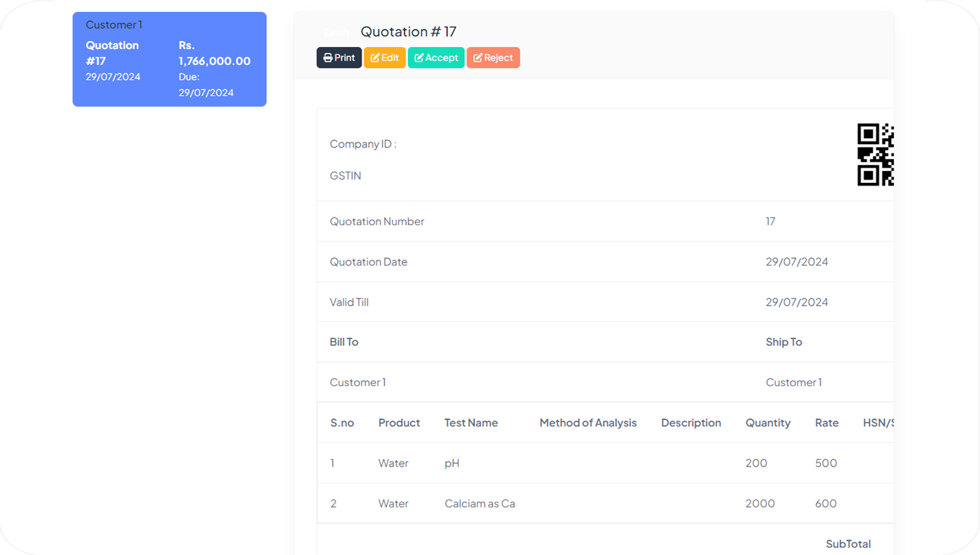This screenshot has width=980, height=555.
Task: Click the 'Company ID :' label
Action: pyautogui.click(x=363, y=144)
